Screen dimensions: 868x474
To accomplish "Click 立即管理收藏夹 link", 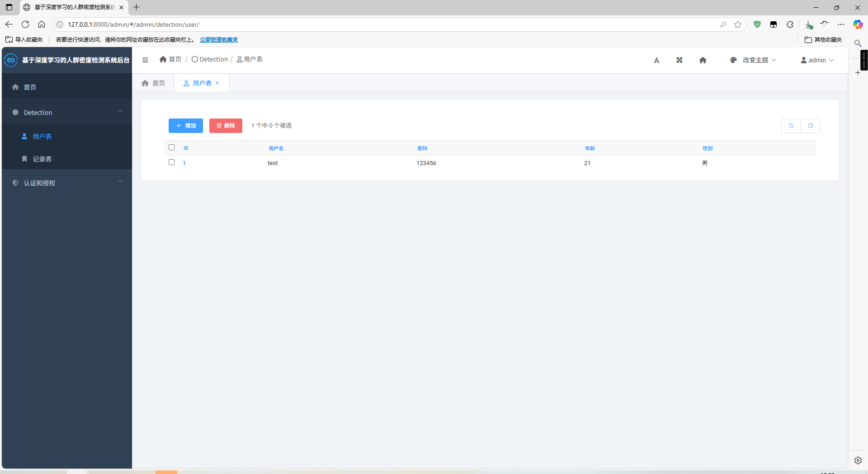I will click(x=219, y=40).
